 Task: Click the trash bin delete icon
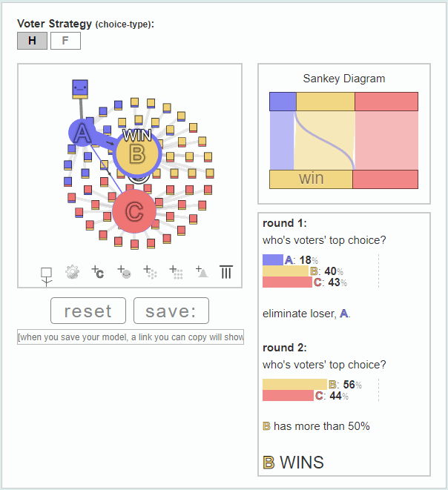(226, 272)
